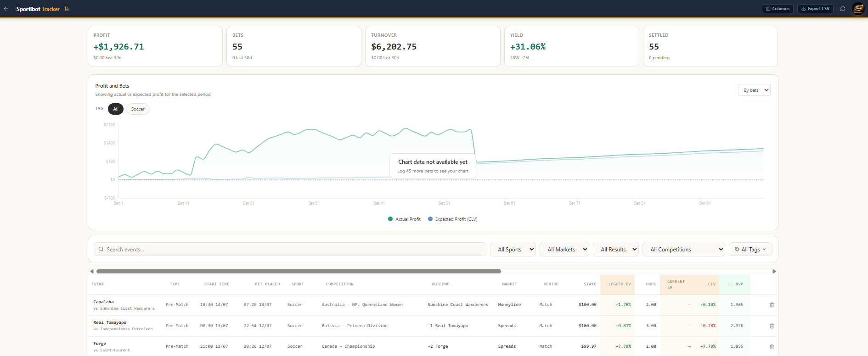Screen dimensions: 868x356
Task: Sort by the Competition column header
Action: point(340,284)
